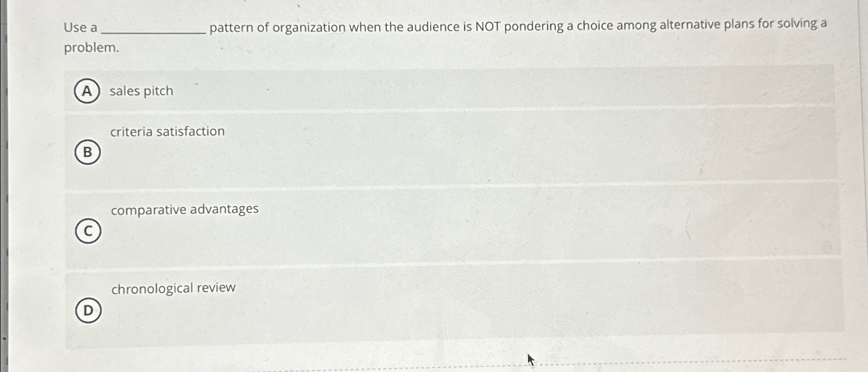The image size is (868, 372).
Task: Click the circled letter D marker
Action: click(x=88, y=310)
